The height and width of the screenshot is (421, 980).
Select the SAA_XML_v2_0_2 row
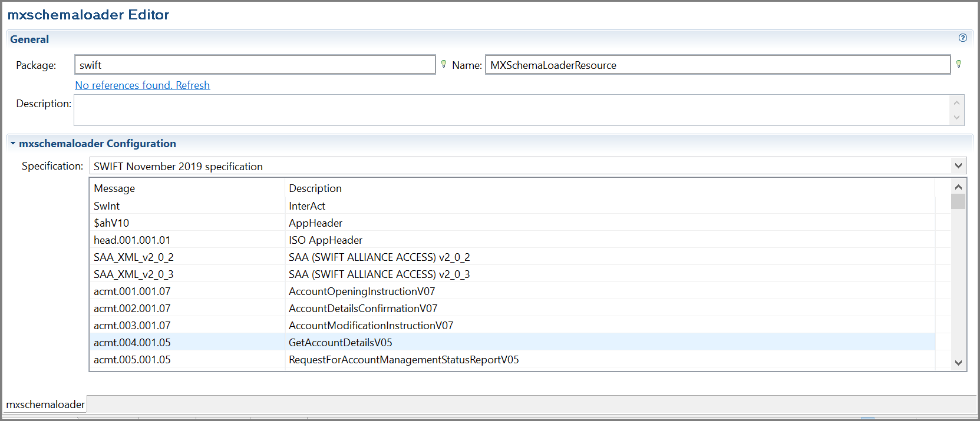512,257
